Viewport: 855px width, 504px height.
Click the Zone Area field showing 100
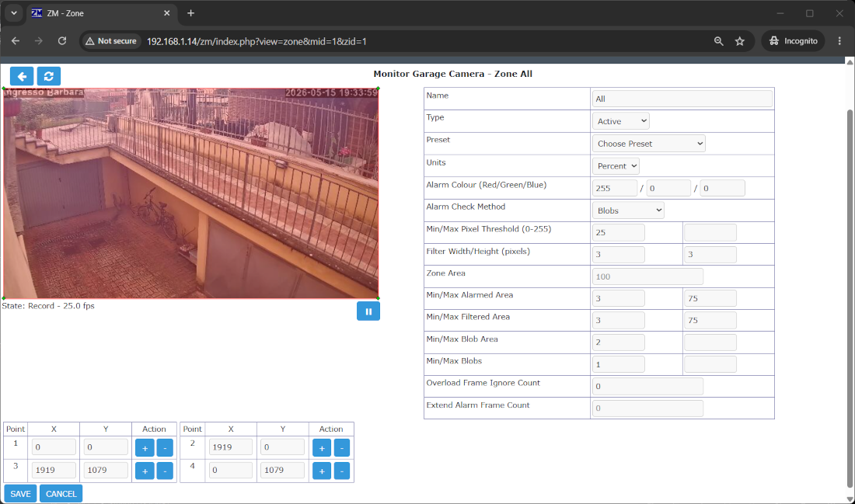pos(647,276)
